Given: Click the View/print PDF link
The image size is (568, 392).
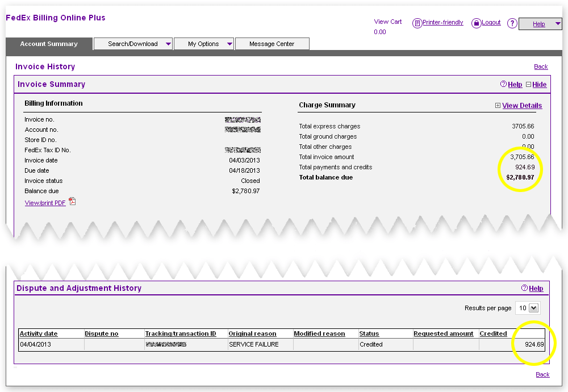Looking at the screenshot, I should pos(45,203).
